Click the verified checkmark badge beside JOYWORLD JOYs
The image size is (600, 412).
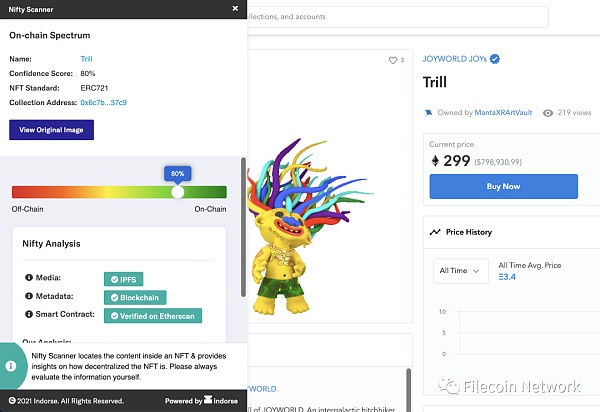point(495,59)
